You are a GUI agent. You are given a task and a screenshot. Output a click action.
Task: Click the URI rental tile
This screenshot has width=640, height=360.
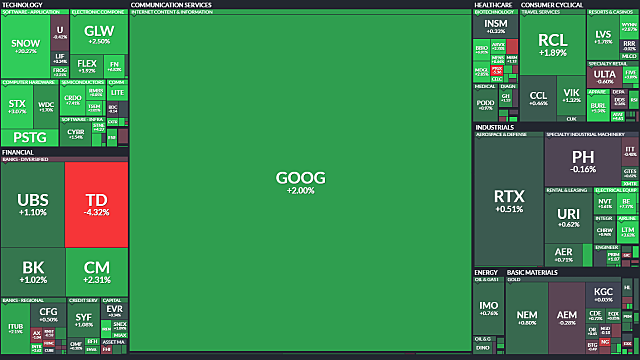pyautogui.click(x=568, y=218)
